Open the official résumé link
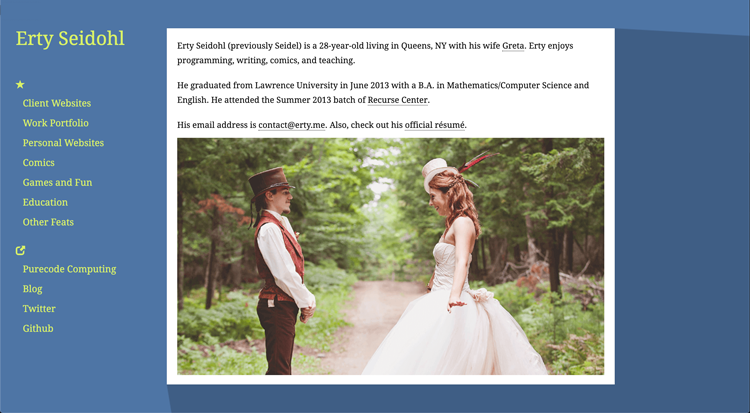Screen dimensions: 750x413 pyautogui.click(x=435, y=125)
